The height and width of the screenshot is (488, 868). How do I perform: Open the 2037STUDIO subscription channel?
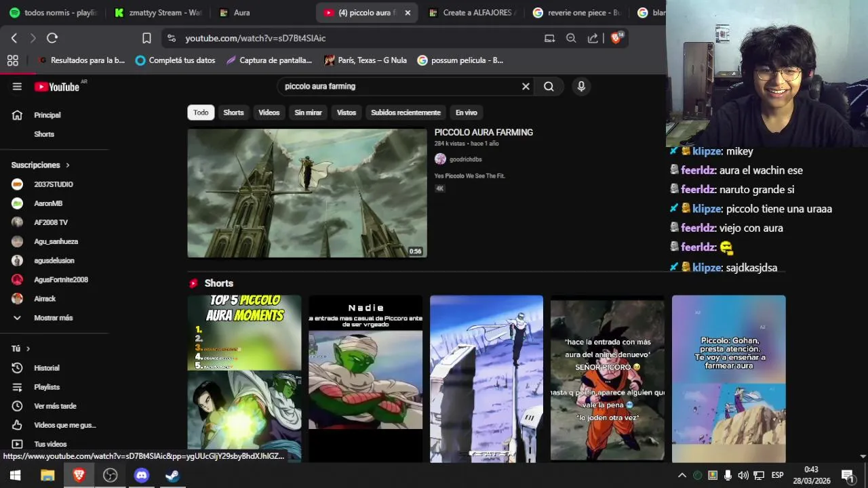[54, 184]
